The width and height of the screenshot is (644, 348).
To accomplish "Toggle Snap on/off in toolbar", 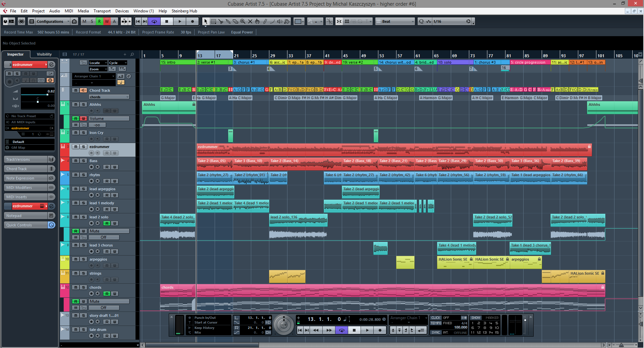I will pos(339,21).
